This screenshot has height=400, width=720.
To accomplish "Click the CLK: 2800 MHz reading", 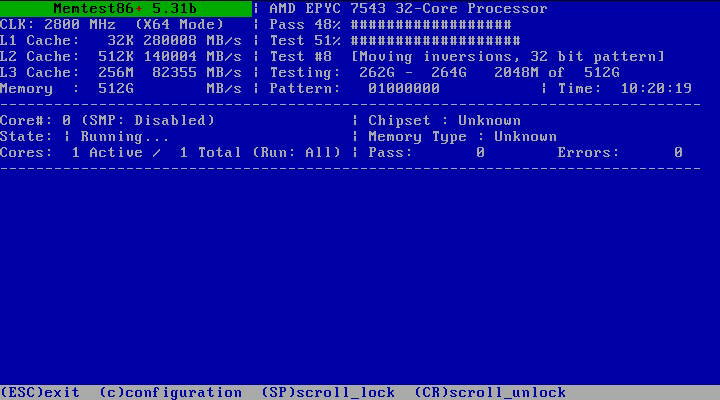I will pyautogui.click(x=58, y=24).
